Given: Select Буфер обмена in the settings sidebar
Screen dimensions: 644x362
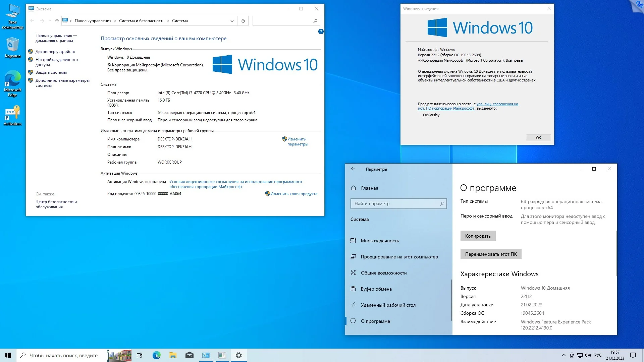Looking at the screenshot, I should coord(376,289).
